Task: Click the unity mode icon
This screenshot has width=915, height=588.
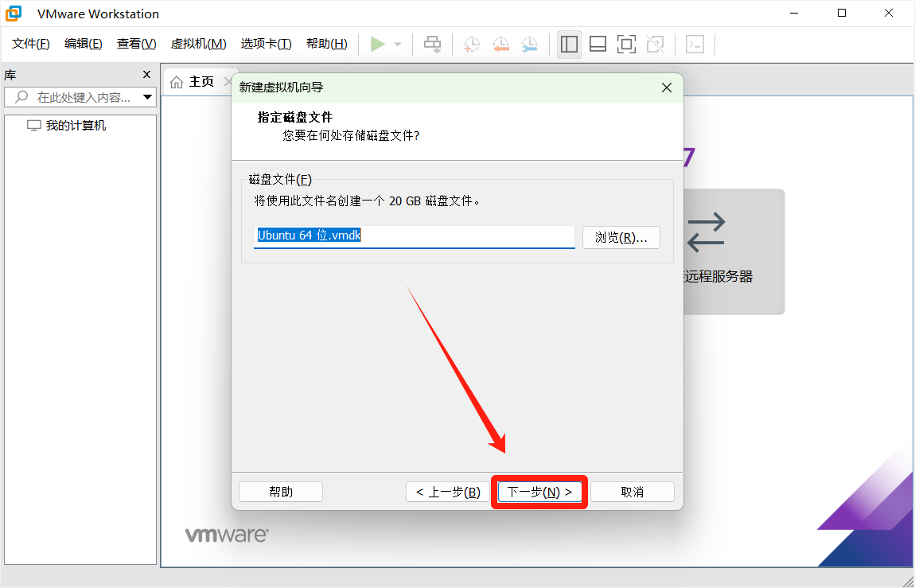Action: [x=655, y=45]
